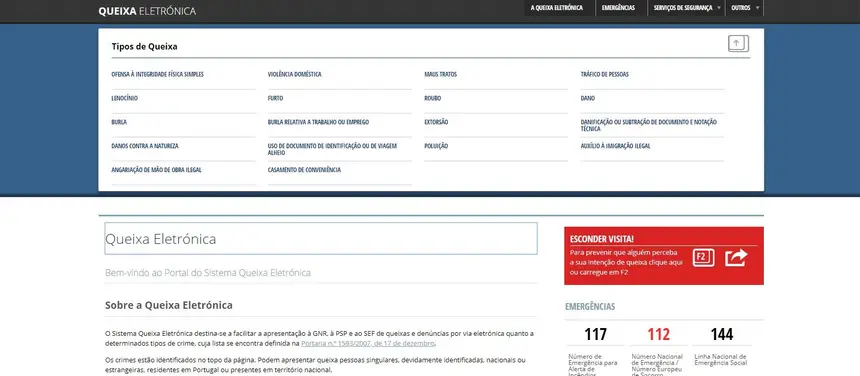Screen dimensions: 860x376
Task: Open the Outros dropdown menu
Action: (744, 8)
